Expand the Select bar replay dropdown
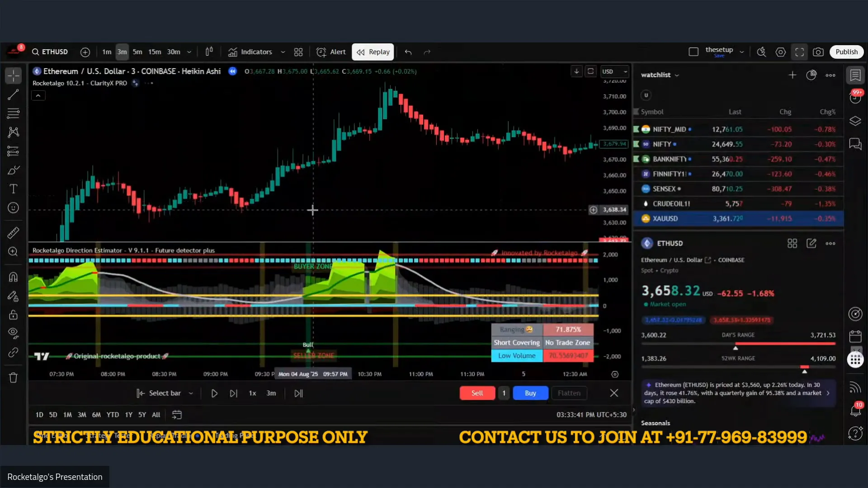The height and width of the screenshot is (488, 868). 191,394
